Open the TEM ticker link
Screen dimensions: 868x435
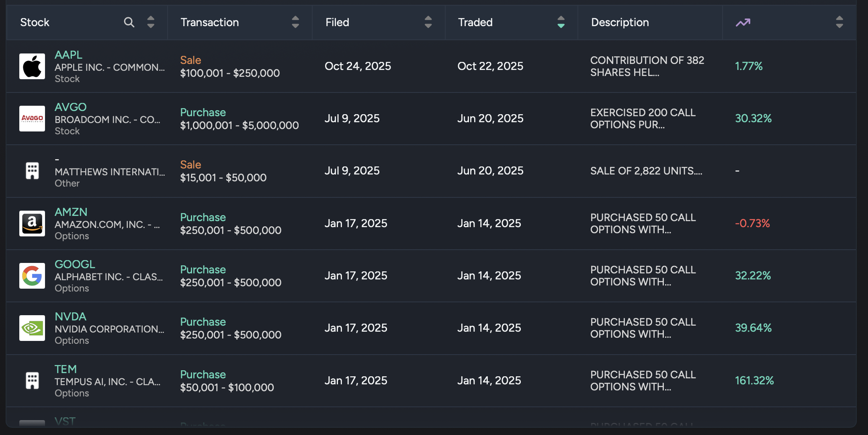66,369
